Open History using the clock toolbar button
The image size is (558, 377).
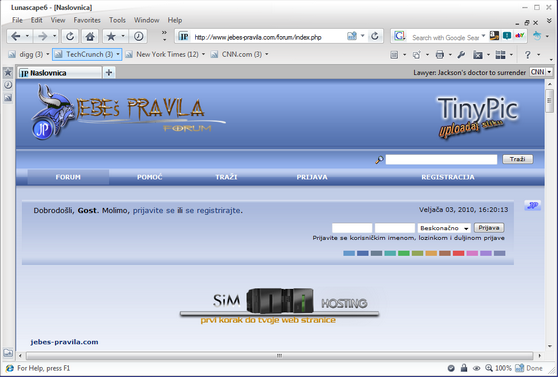coord(138,36)
